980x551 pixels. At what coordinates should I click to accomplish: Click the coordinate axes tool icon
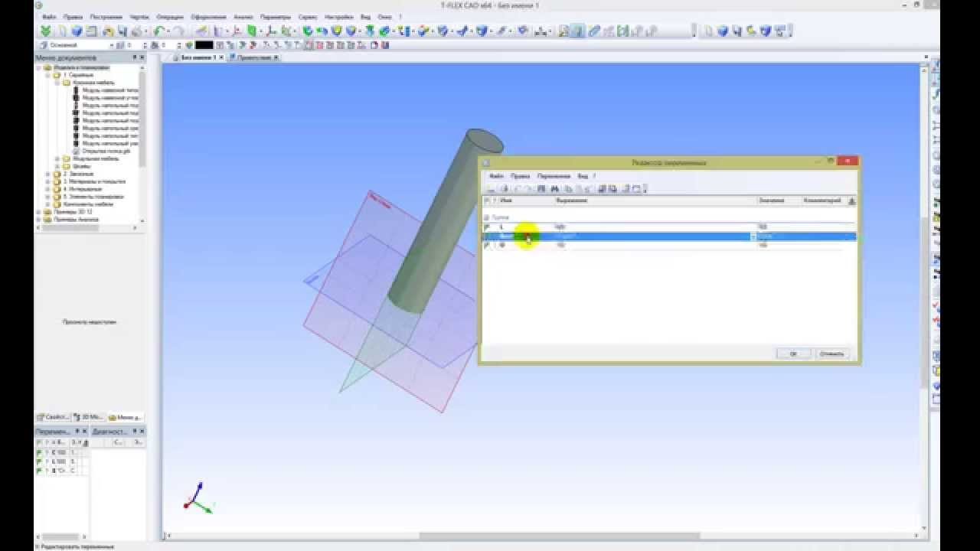pyautogui.click(x=270, y=31)
